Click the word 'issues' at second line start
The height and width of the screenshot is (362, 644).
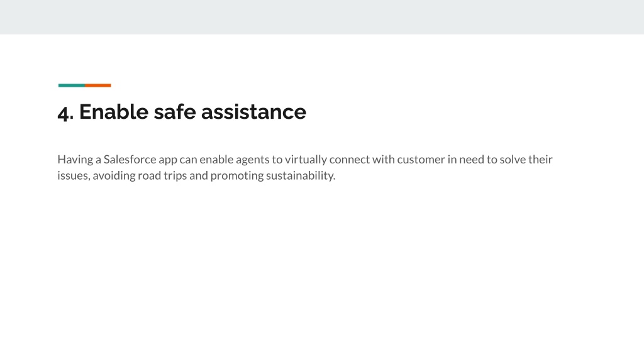click(73, 176)
